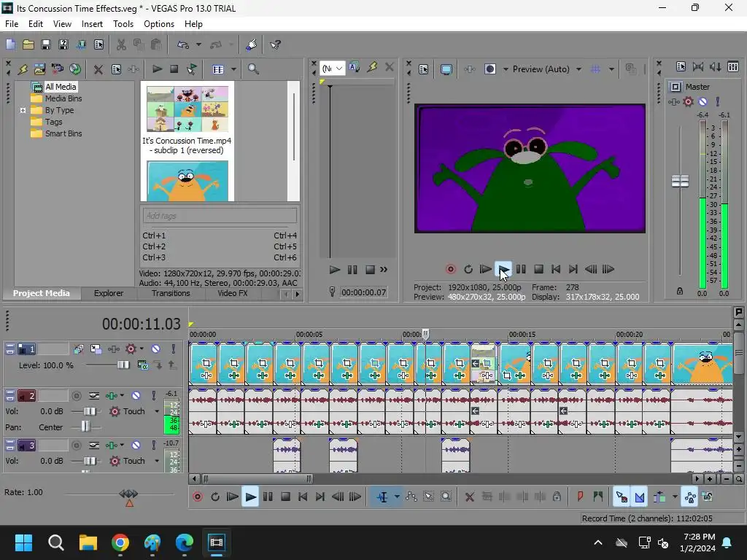Click the What's This help pointer icon
This screenshot has height=560, width=747.
pyautogui.click(x=275, y=44)
